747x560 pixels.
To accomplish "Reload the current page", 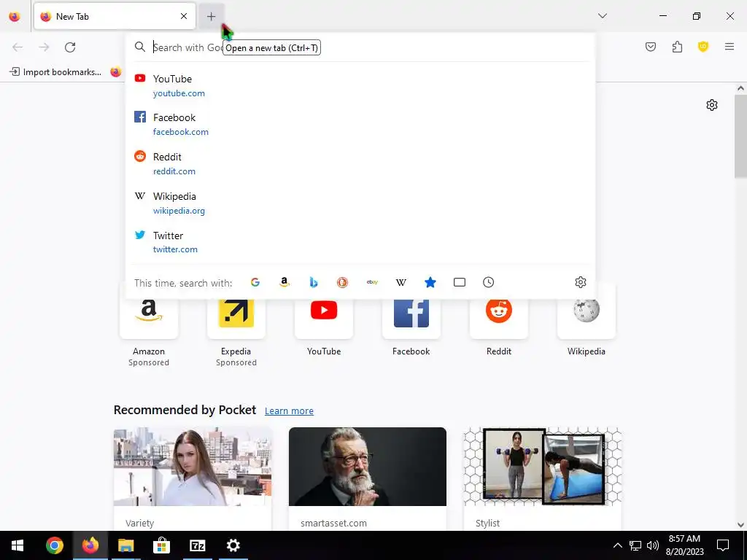I will pyautogui.click(x=70, y=47).
